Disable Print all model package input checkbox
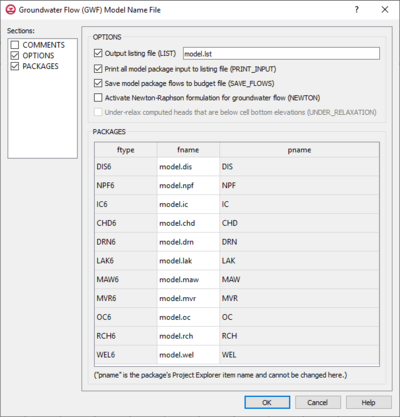Image resolution: width=400 pixels, height=417 pixels. tap(98, 69)
